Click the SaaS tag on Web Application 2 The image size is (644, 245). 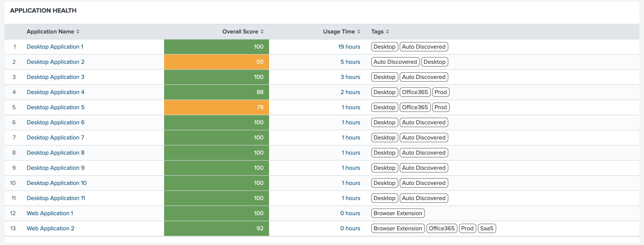[487, 228]
